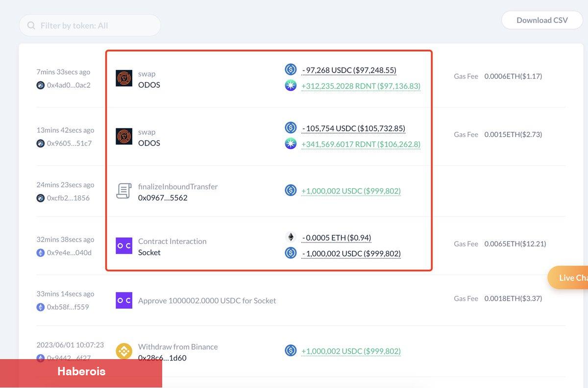Viewport: 588px width, 388px height.
Task: Open transaction hash 0x9605...51c7
Action: click(x=69, y=144)
